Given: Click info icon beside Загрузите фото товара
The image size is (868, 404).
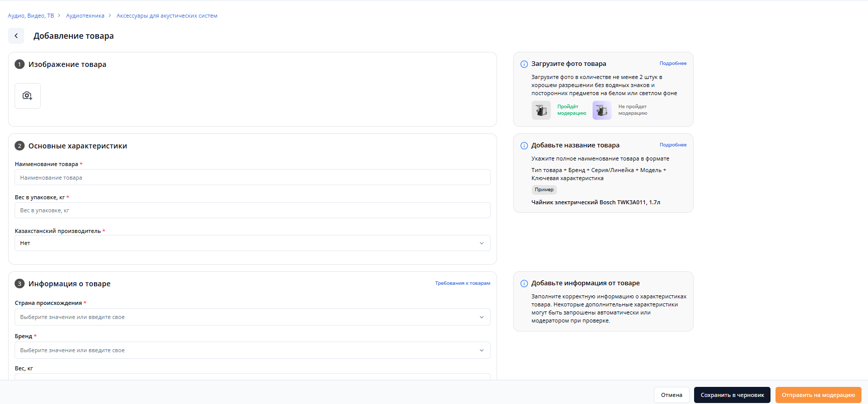Looking at the screenshot, I should coord(524,64).
